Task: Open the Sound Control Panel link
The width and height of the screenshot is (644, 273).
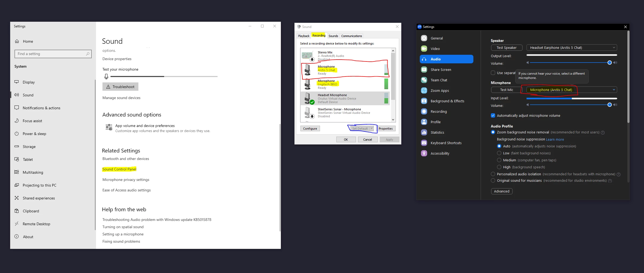Action: [x=119, y=169]
